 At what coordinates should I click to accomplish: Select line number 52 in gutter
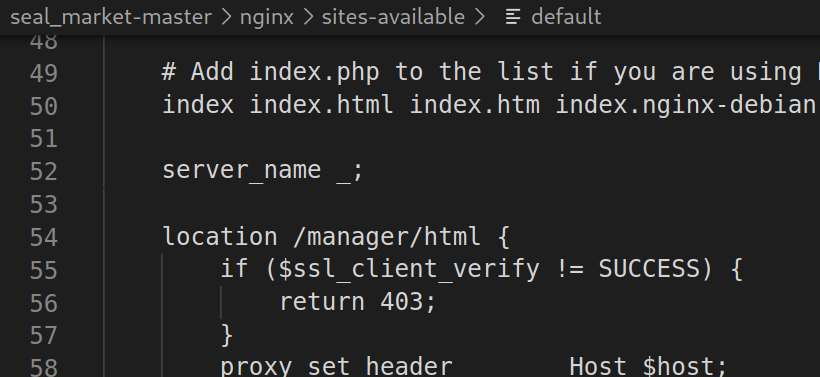(x=43, y=171)
